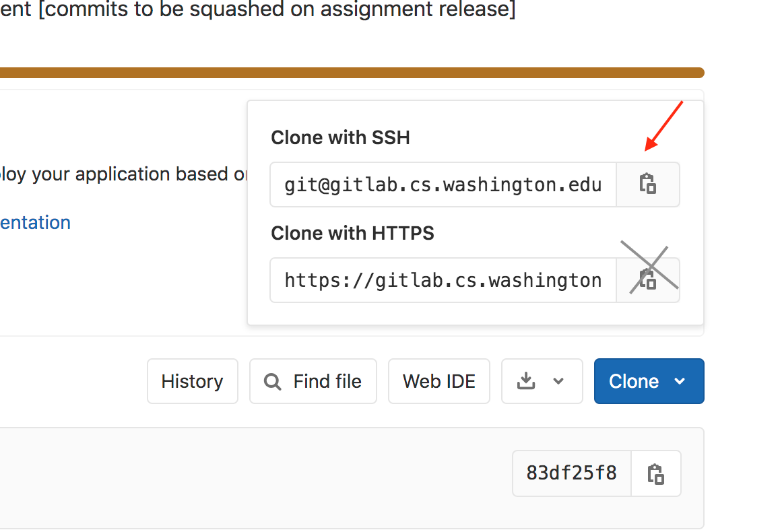Follow the blue documentation link

click(x=35, y=222)
